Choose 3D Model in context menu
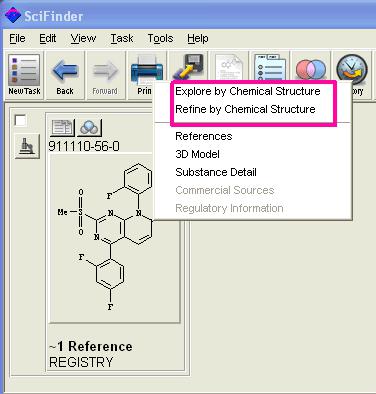The width and height of the screenshot is (376, 394). (197, 154)
